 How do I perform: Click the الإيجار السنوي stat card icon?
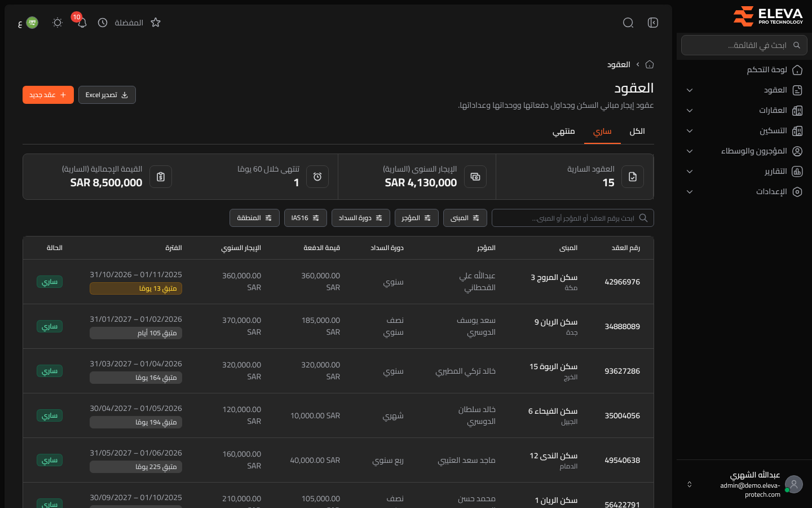pos(475,177)
